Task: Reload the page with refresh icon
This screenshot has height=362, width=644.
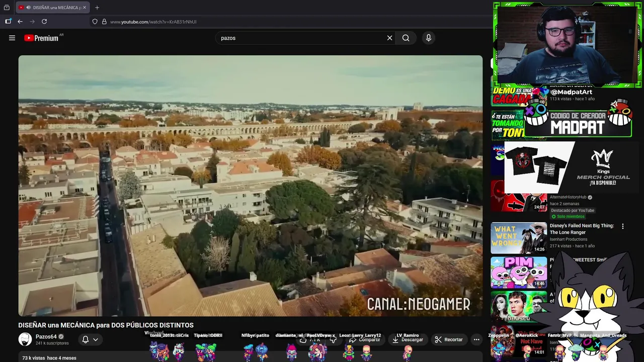Action: pyautogui.click(x=44, y=22)
